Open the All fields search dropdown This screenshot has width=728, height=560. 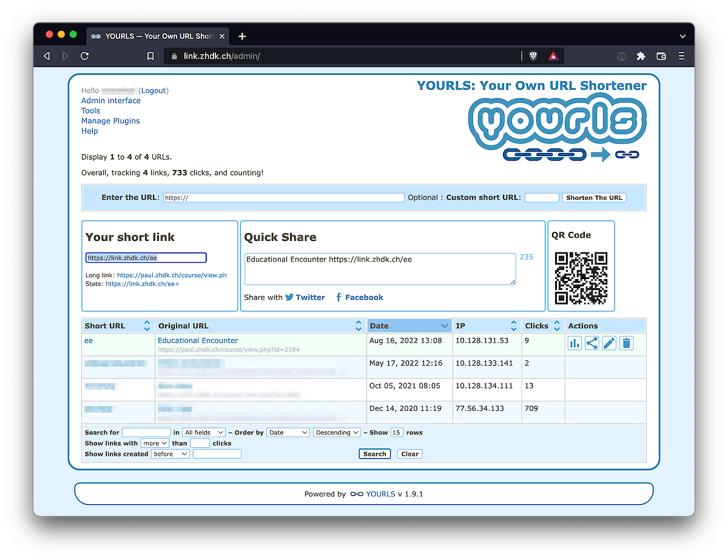pos(204,433)
